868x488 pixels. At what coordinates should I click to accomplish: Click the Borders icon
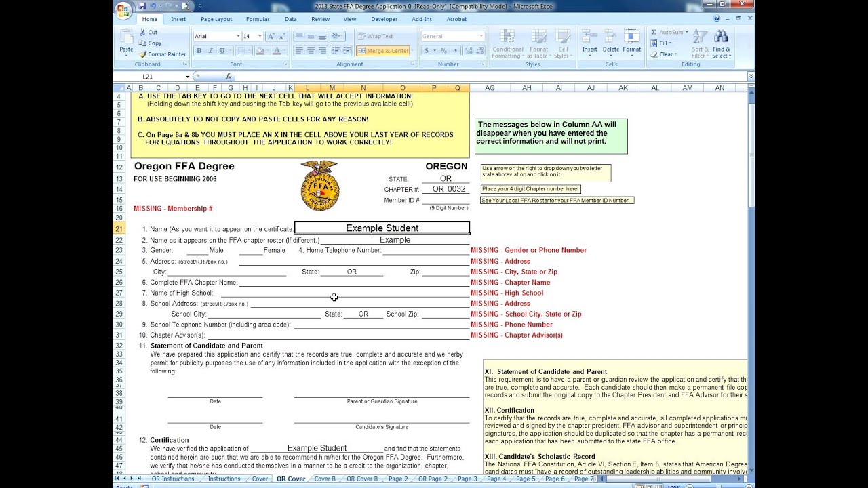click(x=241, y=51)
